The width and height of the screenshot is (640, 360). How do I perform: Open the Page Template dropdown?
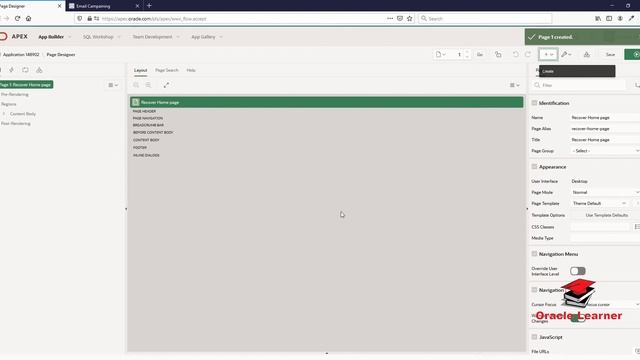pyautogui.click(x=600, y=203)
